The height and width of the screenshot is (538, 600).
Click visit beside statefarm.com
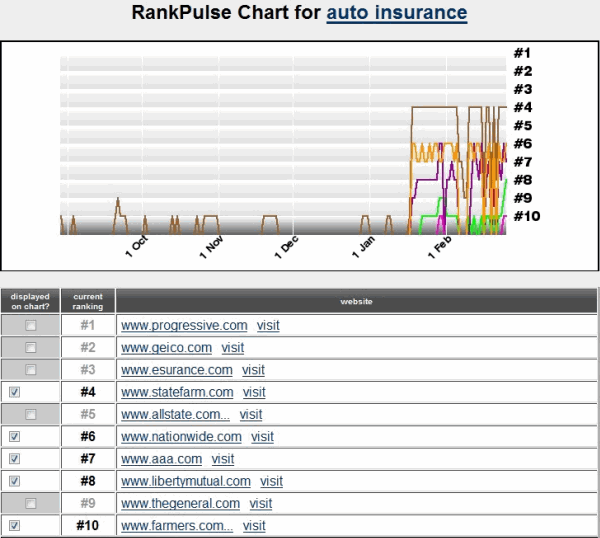coord(254,392)
